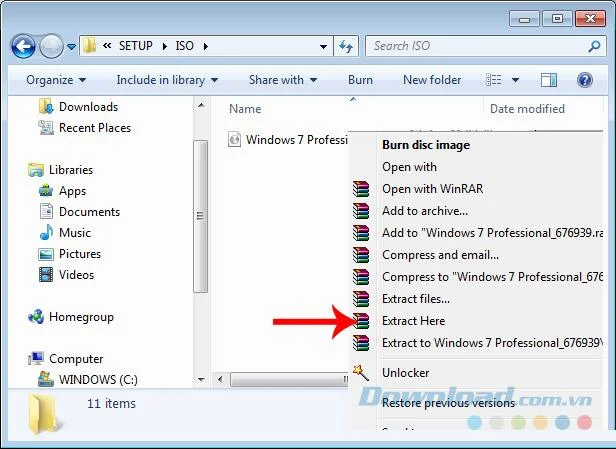Choose Add to "Windows 7 Professional_676939.rar"
616x449 pixels.
pyautogui.click(x=492, y=233)
